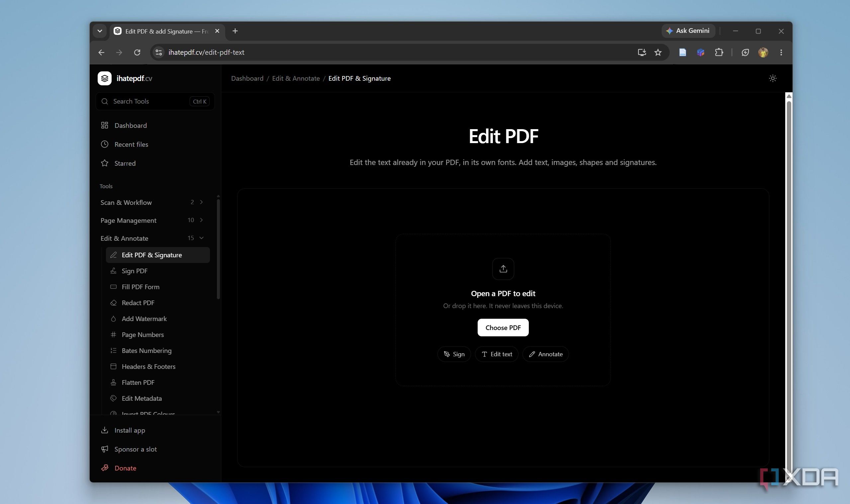Click the ihatepdf.cv logo icon
Screen dimensions: 850x504
click(x=104, y=78)
